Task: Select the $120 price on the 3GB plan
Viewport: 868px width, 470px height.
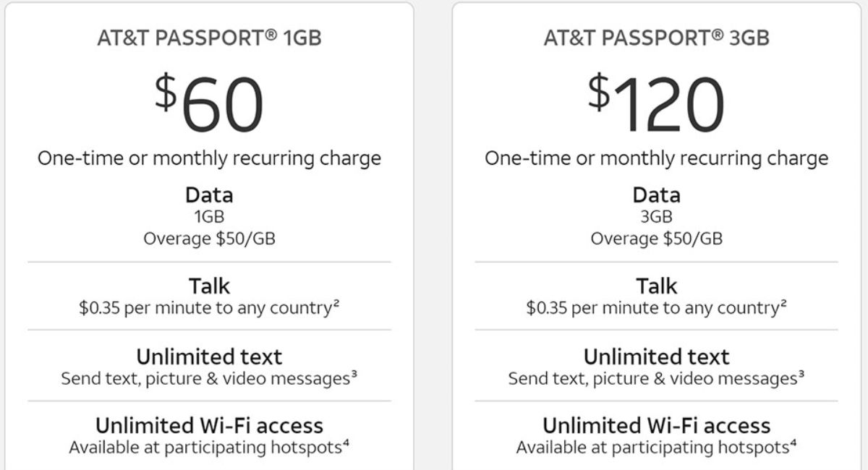Action: pos(656,103)
